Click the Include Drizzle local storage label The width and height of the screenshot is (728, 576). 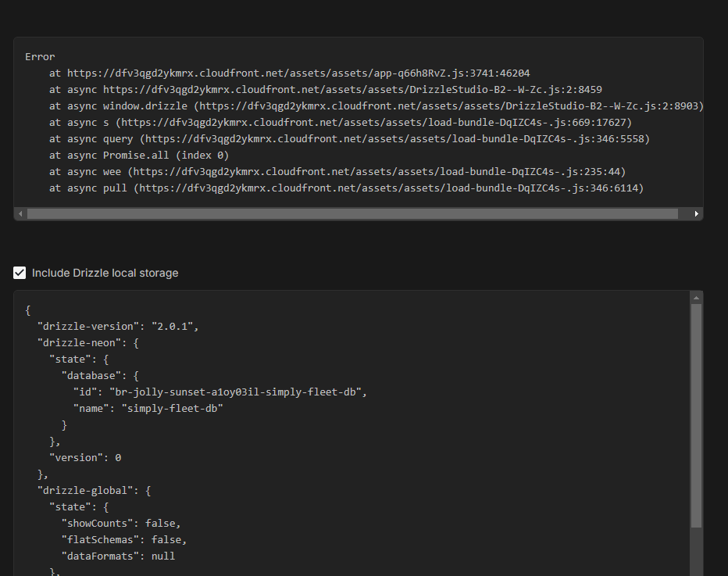(x=105, y=273)
